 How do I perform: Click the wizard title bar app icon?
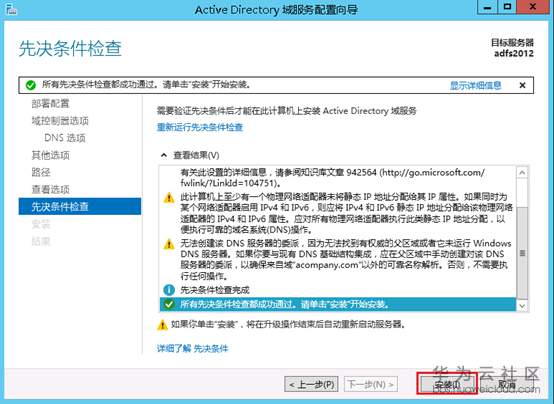(11, 9)
